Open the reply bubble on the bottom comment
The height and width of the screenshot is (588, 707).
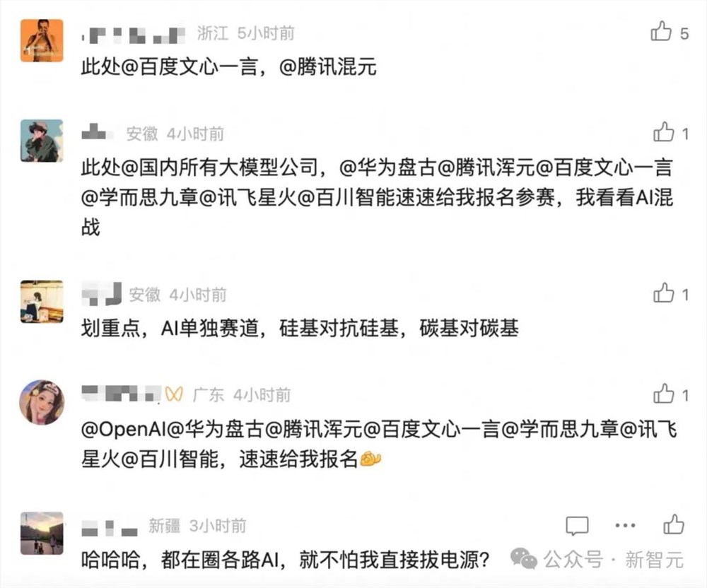(x=578, y=526)
